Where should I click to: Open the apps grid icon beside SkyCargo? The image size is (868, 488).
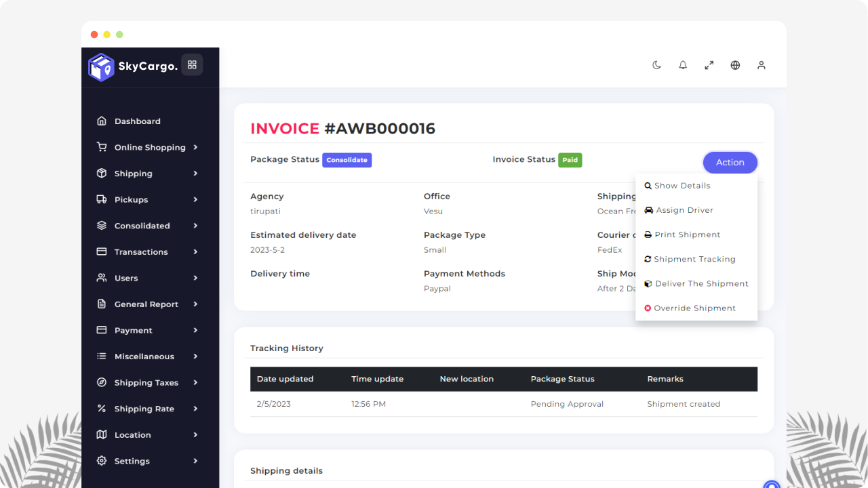pos(192,64)
